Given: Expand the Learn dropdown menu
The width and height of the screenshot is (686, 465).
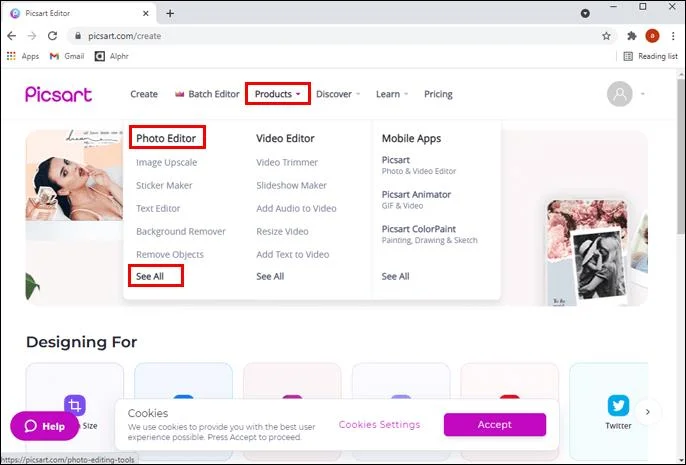Looking at the screenshot, I should [x=392, y=94].
